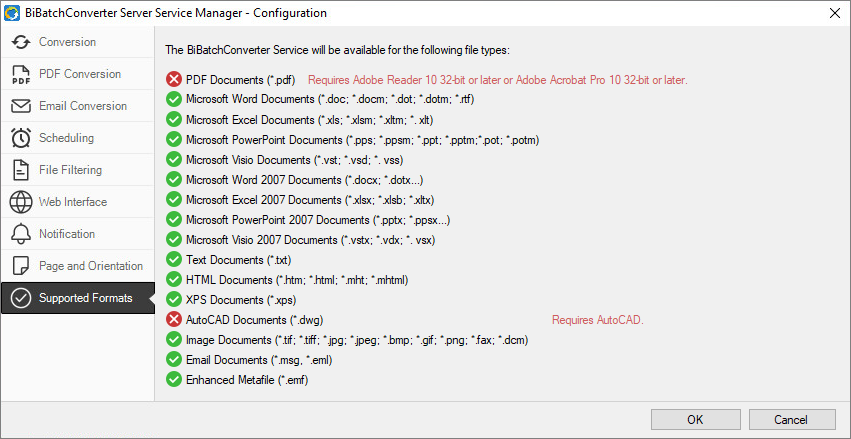Click the Scheduling alarm clock icon

click(21, 138)
